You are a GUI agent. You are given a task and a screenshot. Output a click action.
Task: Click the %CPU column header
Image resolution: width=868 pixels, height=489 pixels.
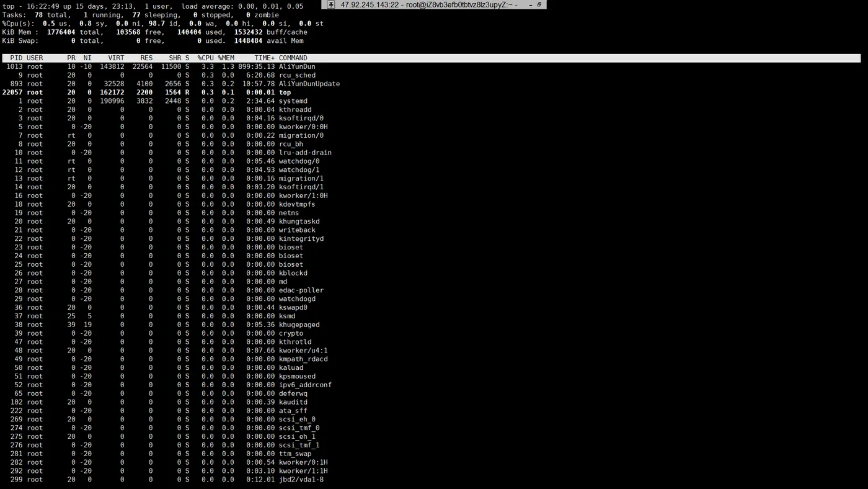tap(206, 58)
